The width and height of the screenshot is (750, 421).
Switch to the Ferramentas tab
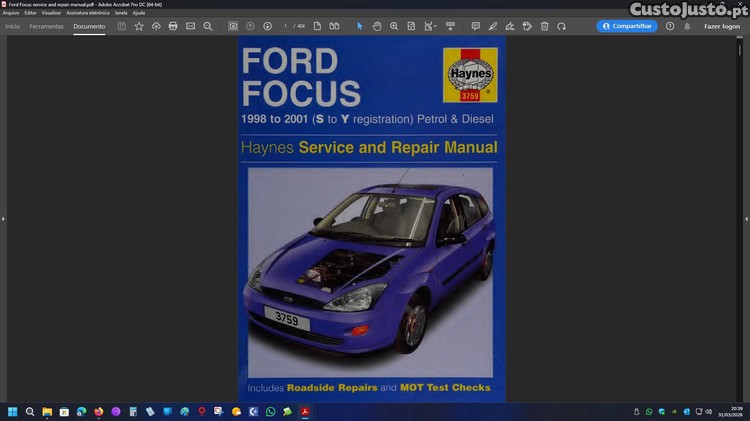46,26
